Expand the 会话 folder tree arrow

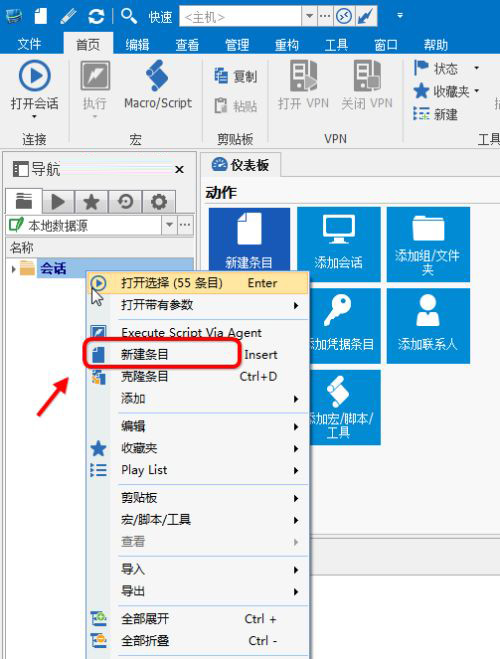[13, 269]
